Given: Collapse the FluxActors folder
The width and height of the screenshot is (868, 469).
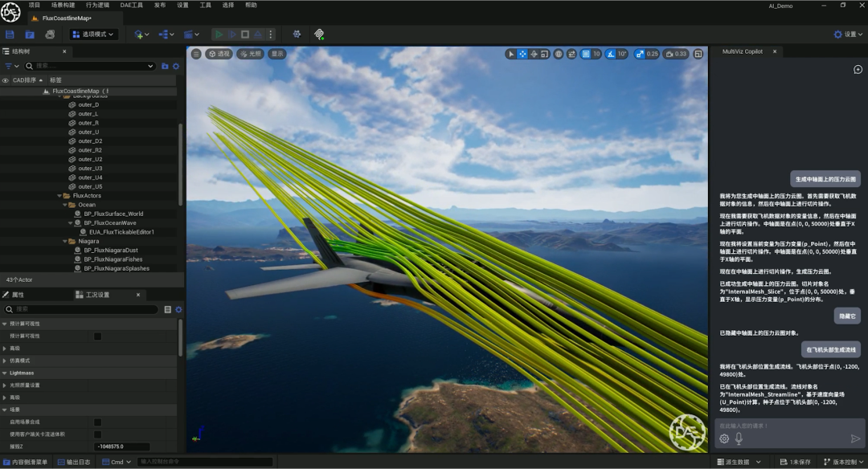Looking at the screenshot, I should pyautogui.click(x=59, y=196).
